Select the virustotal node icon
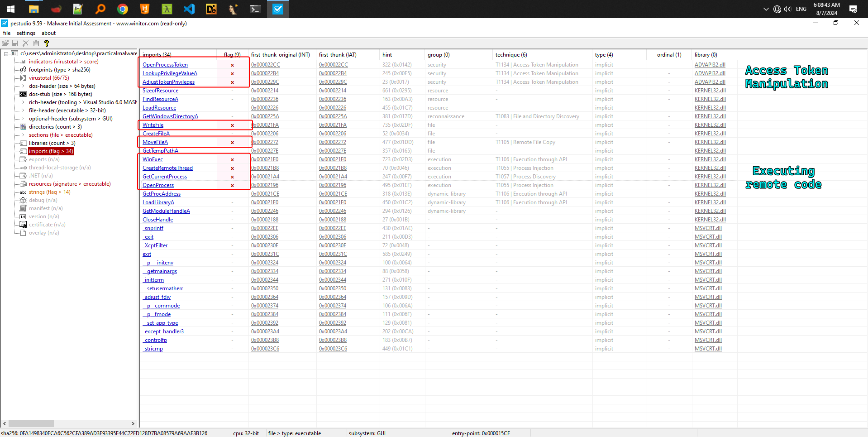 click(23, 78)
